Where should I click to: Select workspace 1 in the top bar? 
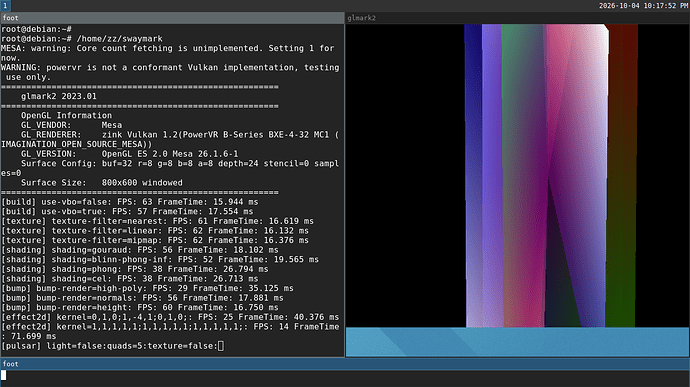pyautogui.click(x=5, y=6)
